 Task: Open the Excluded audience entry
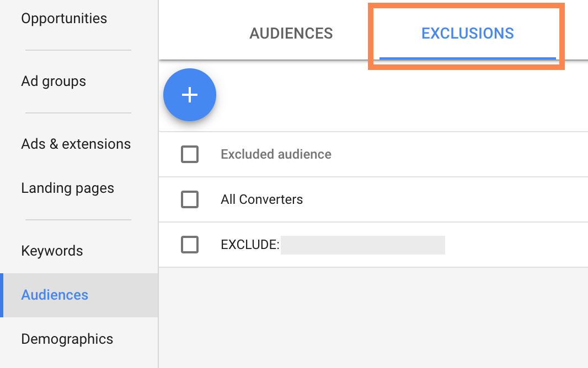click(x=276, y=154)
